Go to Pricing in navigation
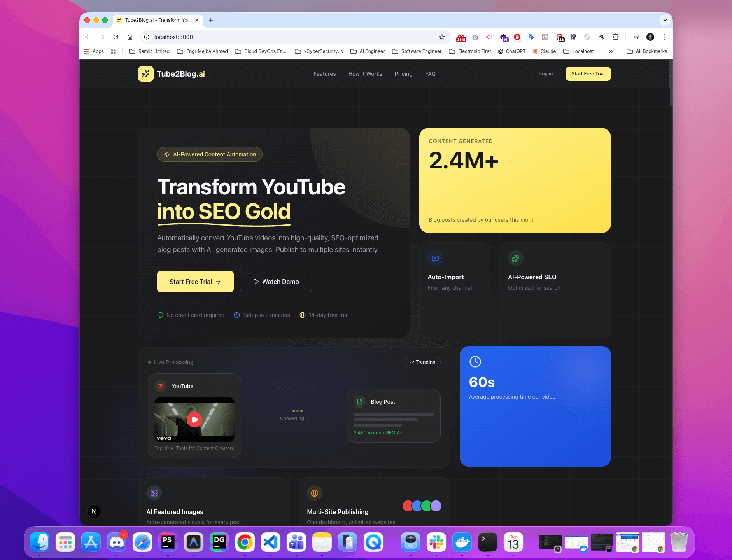732x560 pixels. coord(403,74)
